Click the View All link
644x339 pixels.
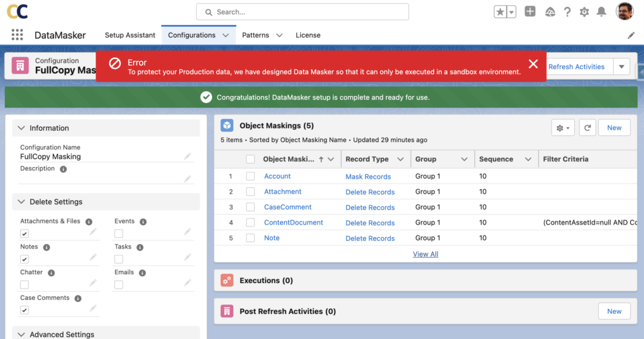pos(425,254)
